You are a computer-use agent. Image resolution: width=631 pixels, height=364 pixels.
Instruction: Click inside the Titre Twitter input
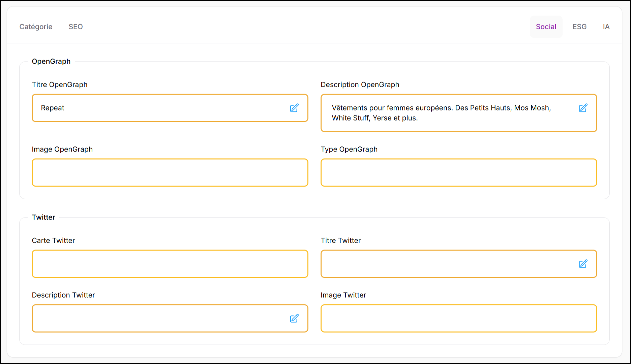(x=445, y=264)
